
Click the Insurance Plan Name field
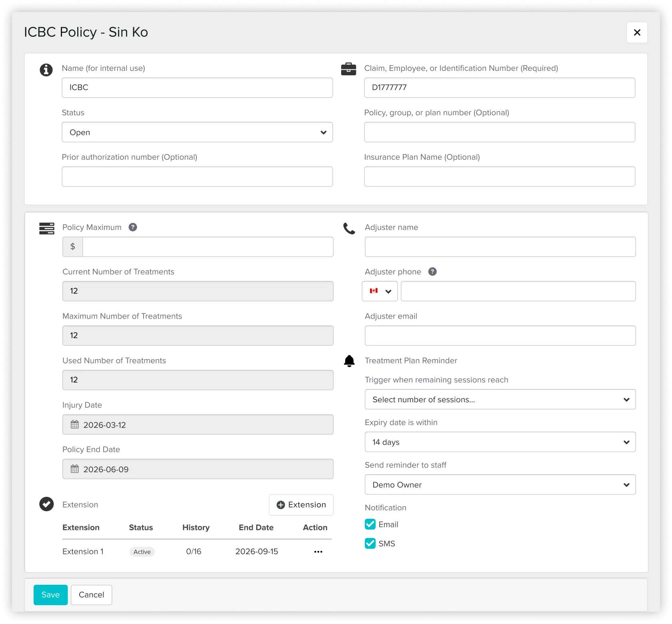click(500, 177)
